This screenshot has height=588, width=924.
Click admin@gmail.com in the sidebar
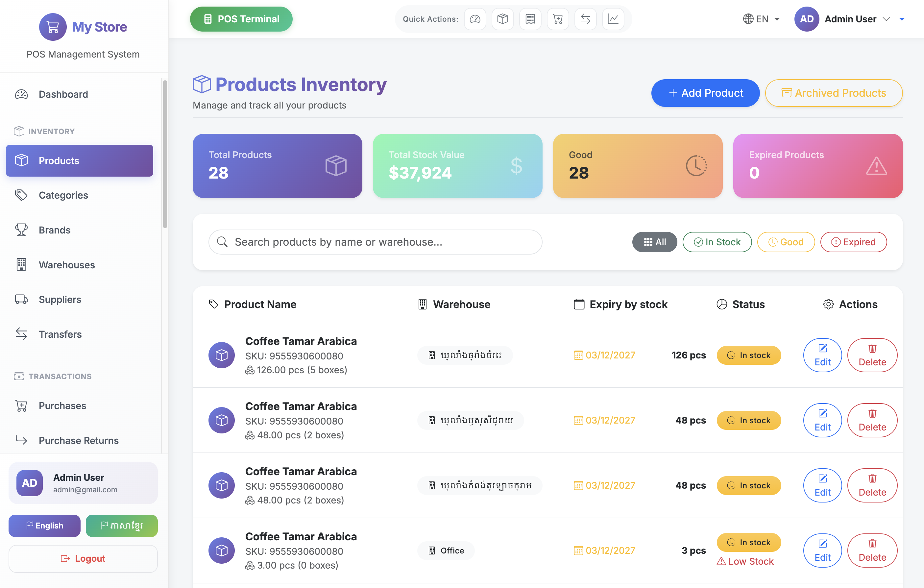tap(85, 489)
